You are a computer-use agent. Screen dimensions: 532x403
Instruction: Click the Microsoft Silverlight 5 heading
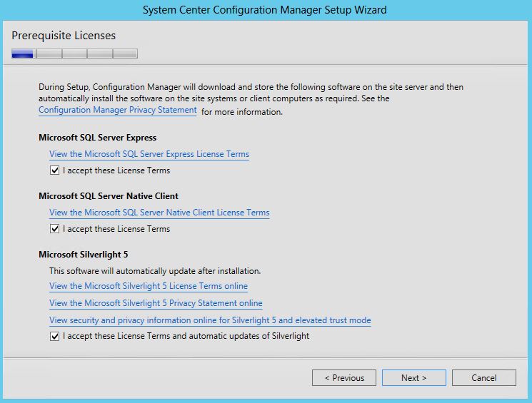(x=83, y=255)
